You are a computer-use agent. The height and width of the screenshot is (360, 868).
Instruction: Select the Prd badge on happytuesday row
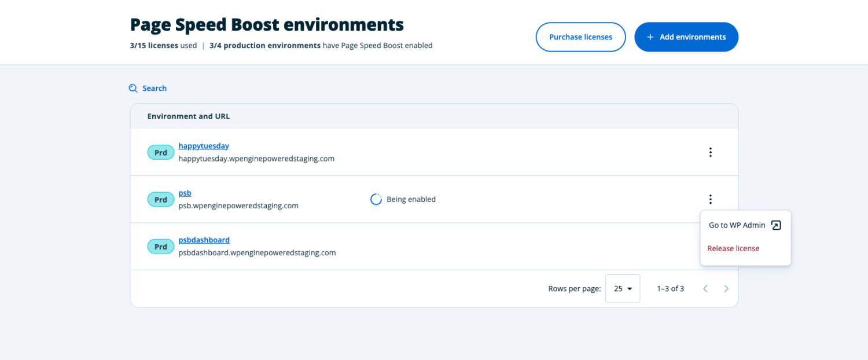(x=160, y=152)
